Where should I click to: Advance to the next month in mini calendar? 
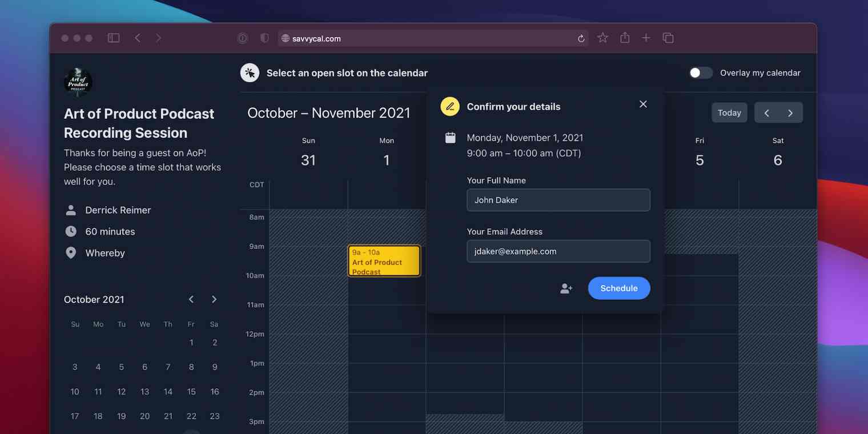click(214, 299)
